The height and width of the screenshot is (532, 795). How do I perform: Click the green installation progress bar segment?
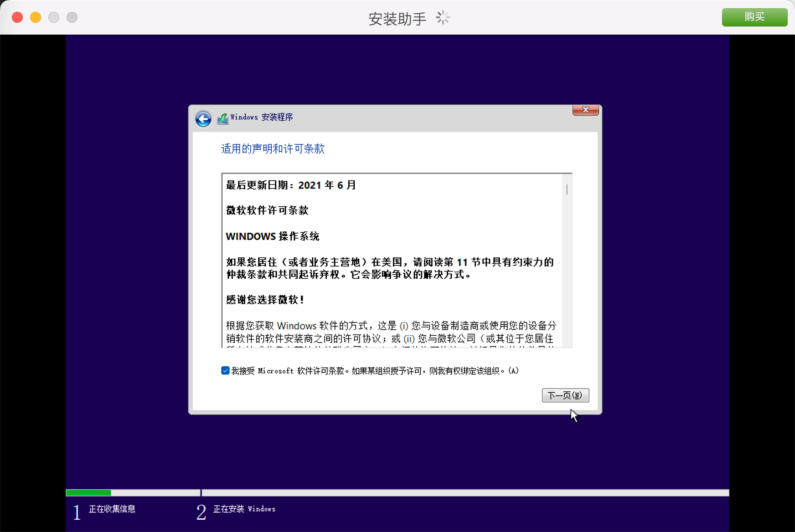point(88,493)
